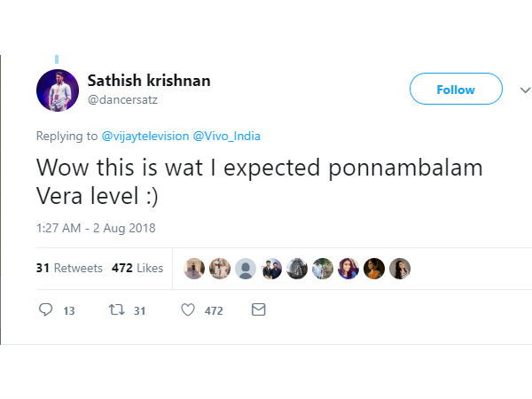This screenshot has width=532, height=399.
Task: Retweet this tweet using the retweet icon
Action: pos(115,310)
